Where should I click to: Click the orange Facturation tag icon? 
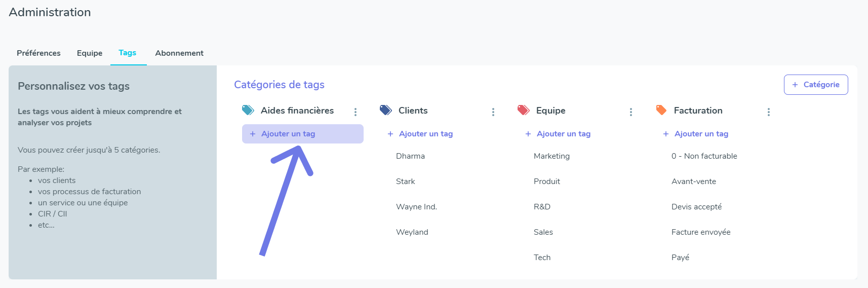[661, 110]
